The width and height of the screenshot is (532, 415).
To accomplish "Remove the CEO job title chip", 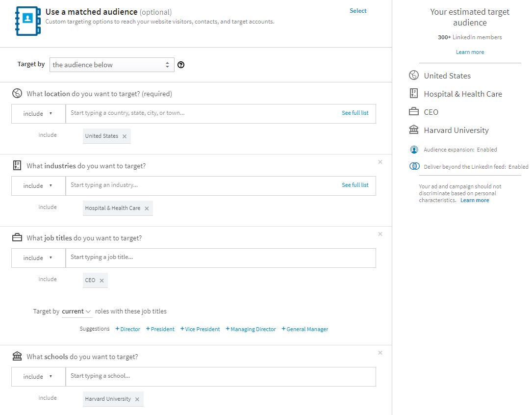I will 101,280.
